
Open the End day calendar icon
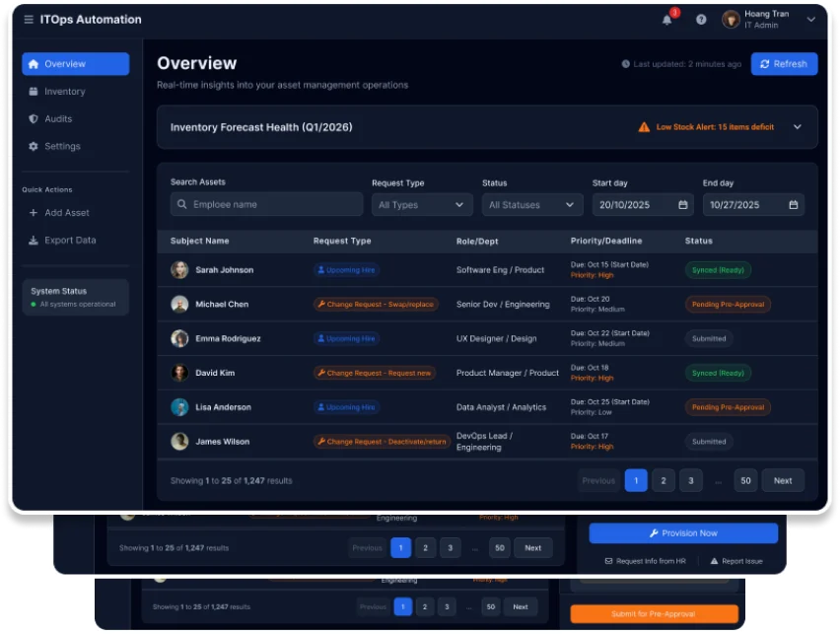pos(793,205)
